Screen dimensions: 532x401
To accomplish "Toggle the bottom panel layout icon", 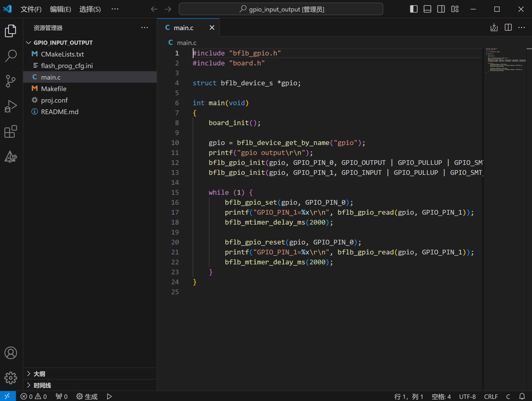I will (427, 9).
